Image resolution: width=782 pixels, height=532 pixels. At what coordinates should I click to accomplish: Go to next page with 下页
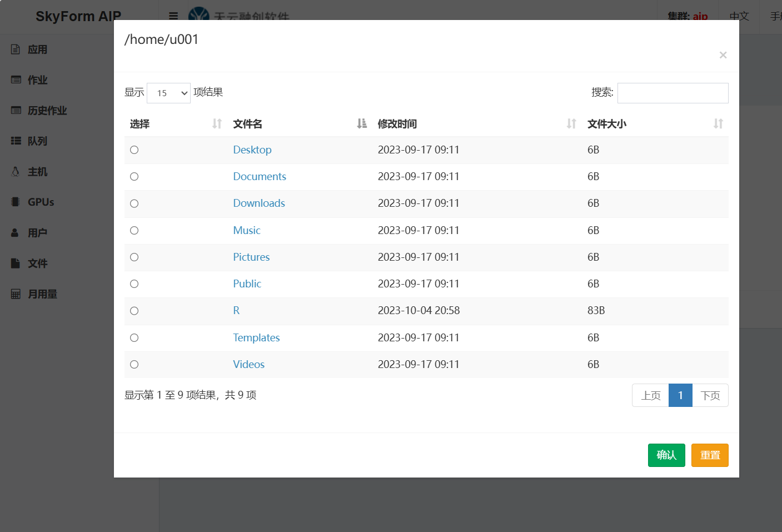[x=710, y=395]
